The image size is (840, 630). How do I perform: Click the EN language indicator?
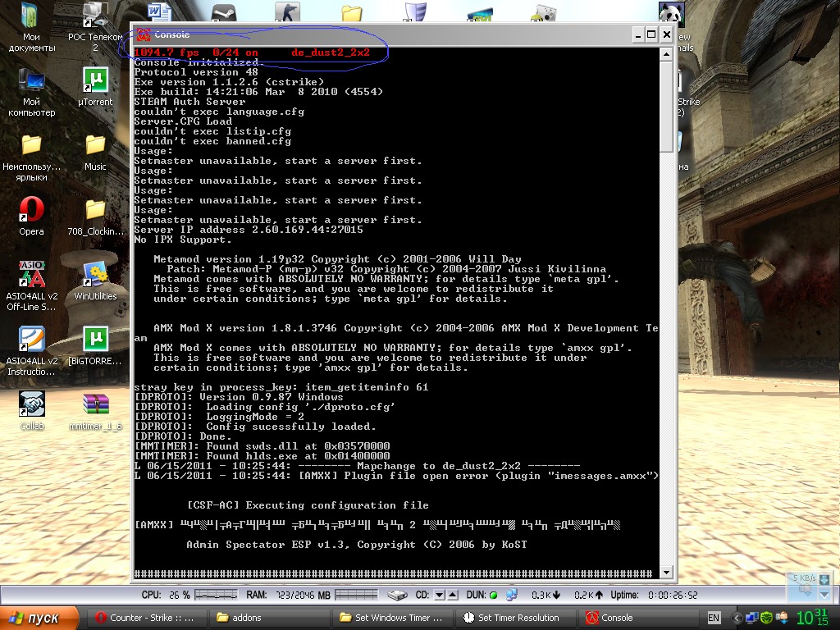pos(714,618)
